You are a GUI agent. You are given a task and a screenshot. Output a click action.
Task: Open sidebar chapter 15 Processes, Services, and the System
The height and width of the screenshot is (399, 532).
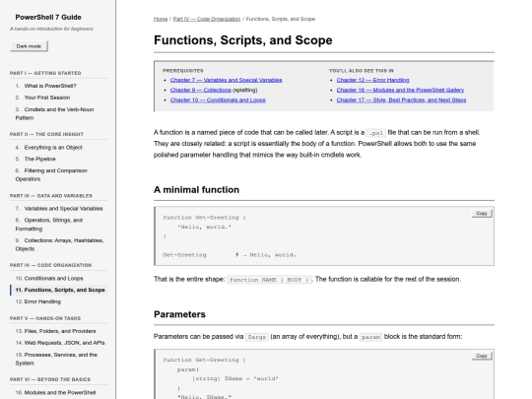pos(59,359)
